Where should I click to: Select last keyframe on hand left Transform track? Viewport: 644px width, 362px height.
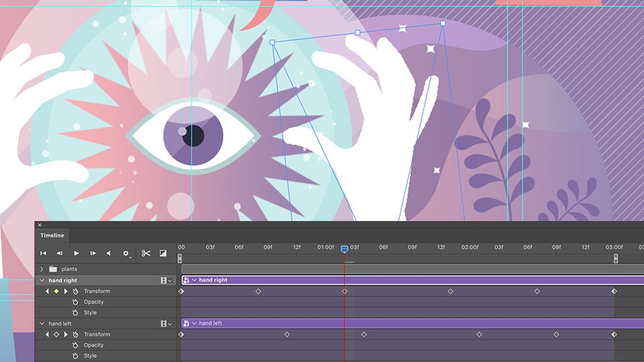(x=614, y=335)
